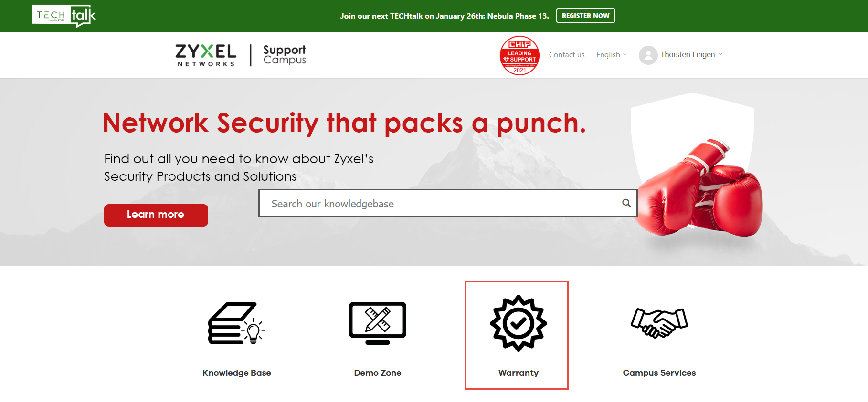Click the magnifying glass search icon
This screenshot has height=402, width=868.
(x=626, y=203)
